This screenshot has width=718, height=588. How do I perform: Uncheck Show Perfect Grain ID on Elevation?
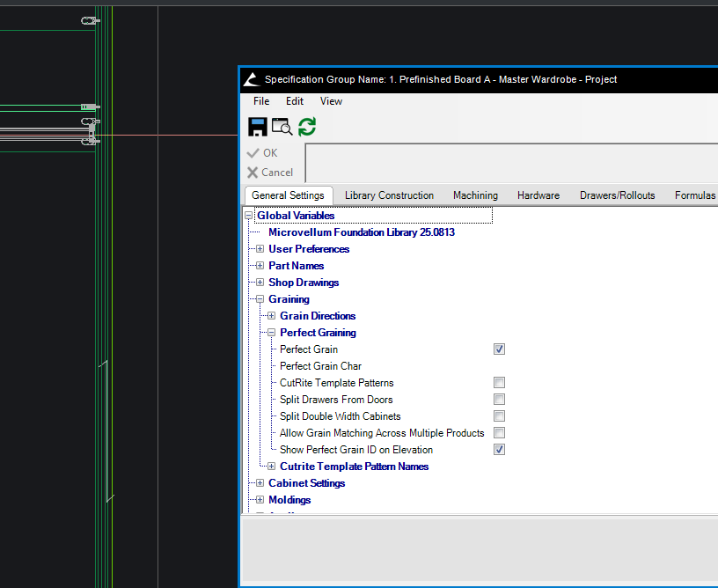499,450
